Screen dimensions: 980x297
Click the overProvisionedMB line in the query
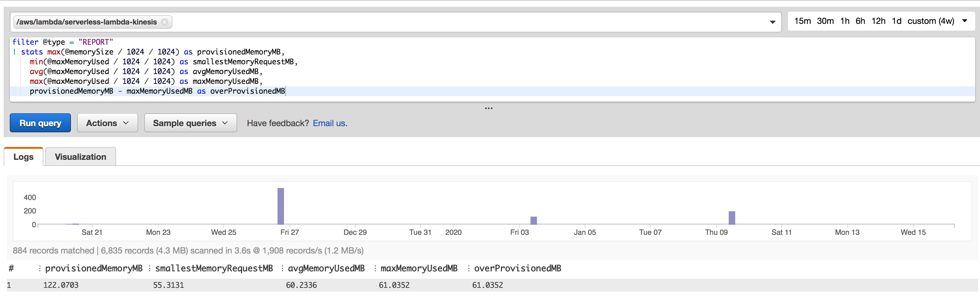point(157,91)
